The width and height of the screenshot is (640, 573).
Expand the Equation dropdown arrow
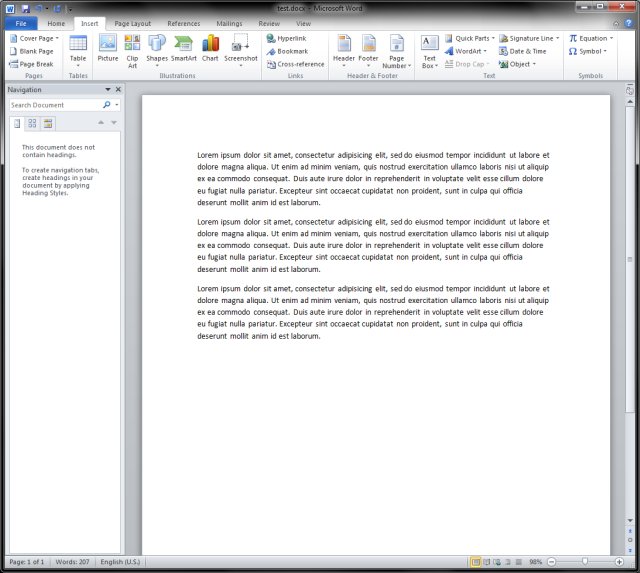coord(611,38)
